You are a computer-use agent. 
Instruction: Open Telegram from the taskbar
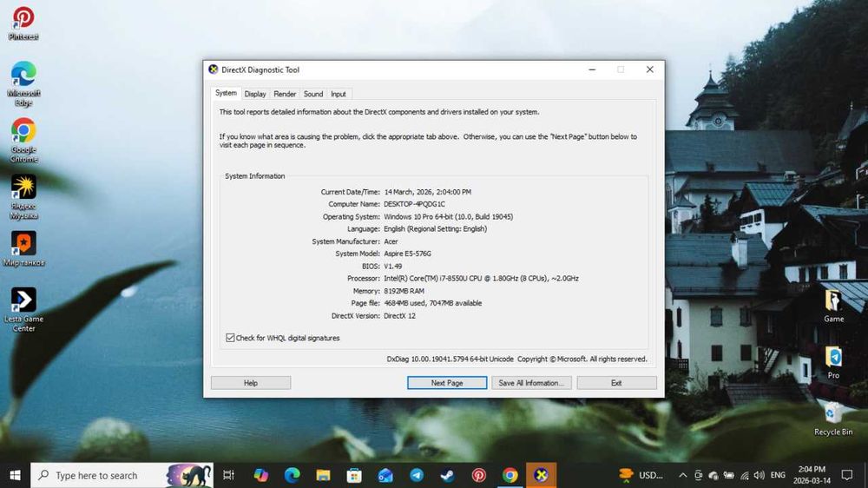click(417, 475)
